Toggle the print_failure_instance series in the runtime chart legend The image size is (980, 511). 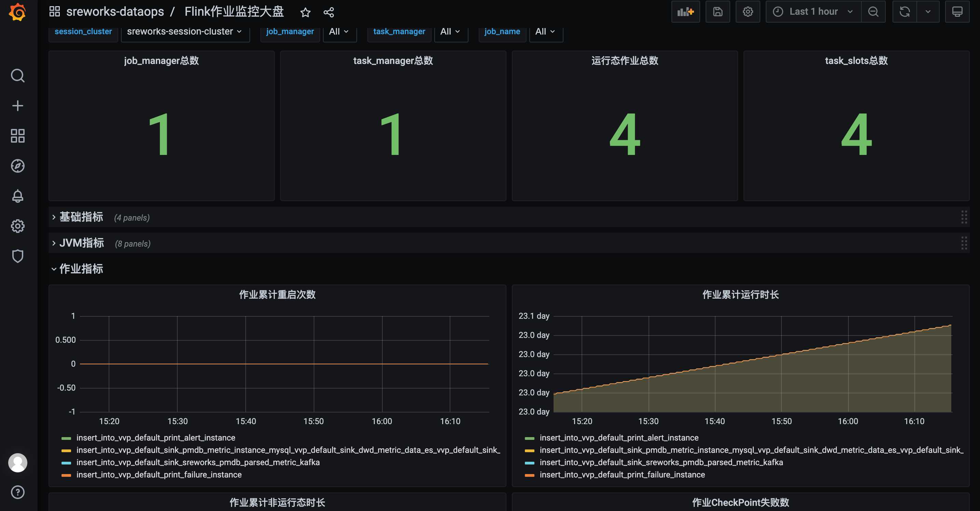[622, 475]
